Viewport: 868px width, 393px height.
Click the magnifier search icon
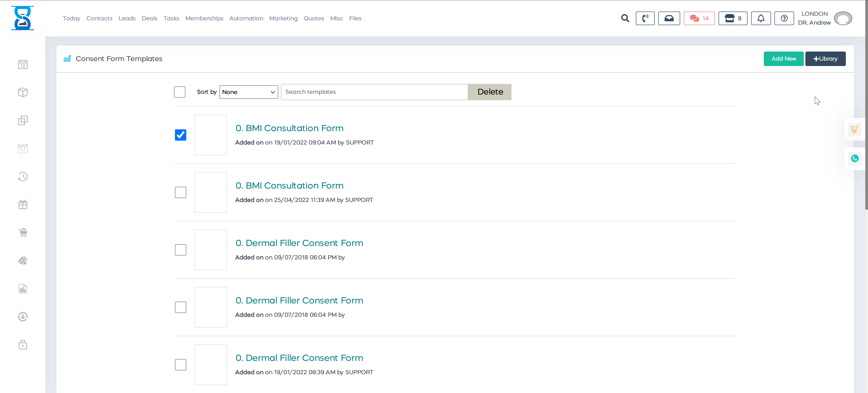tap(625, 18)
